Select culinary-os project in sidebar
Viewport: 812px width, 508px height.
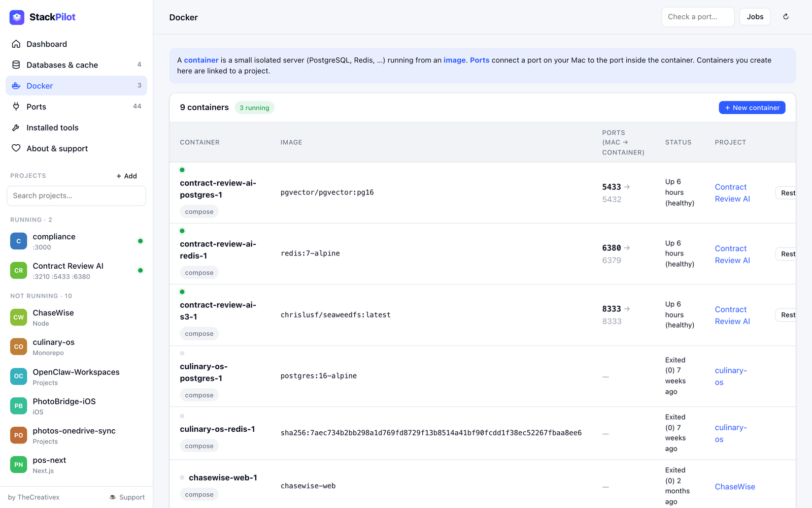pyautogui.click(x=76, y=347)
